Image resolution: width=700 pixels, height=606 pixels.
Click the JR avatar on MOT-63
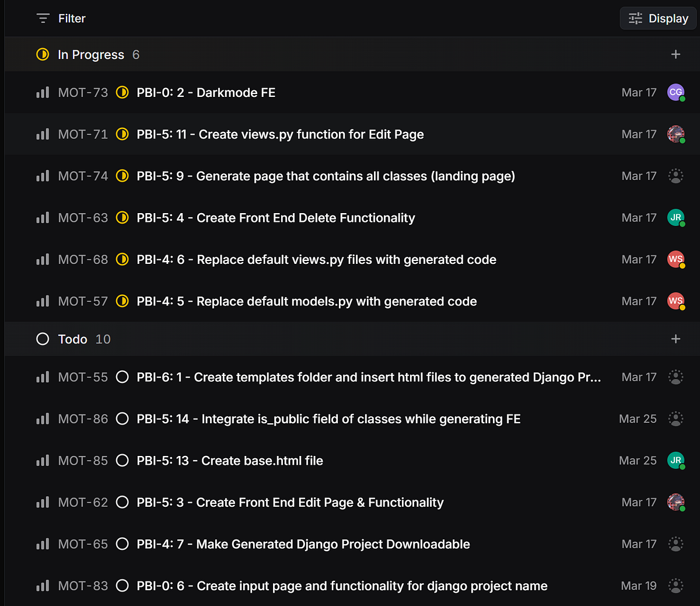click(x=675, y=218)
